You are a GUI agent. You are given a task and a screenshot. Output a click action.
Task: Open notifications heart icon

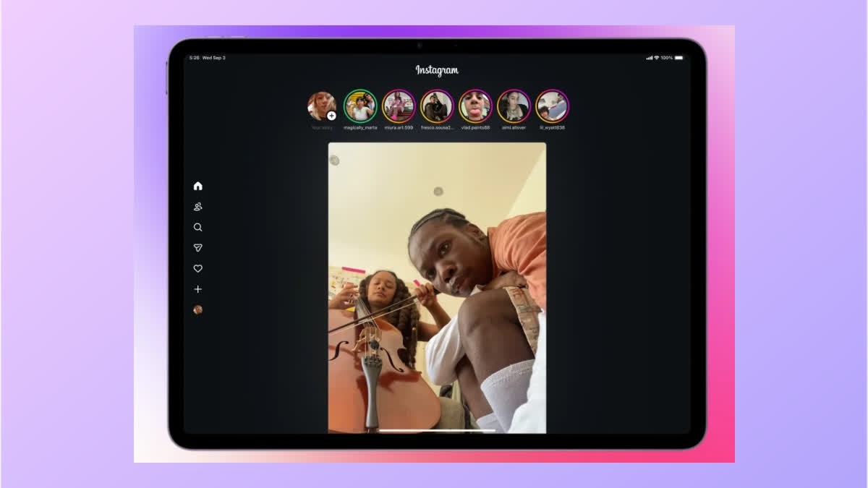(x=198, y=268)
